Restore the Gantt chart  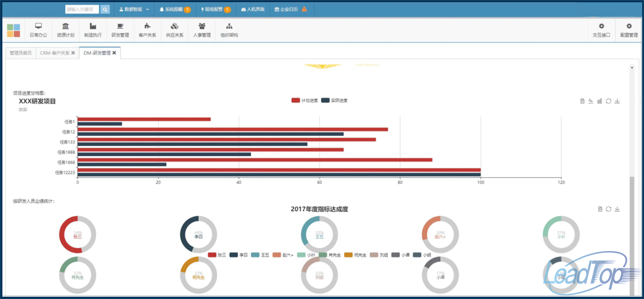[x=608, y=101]
